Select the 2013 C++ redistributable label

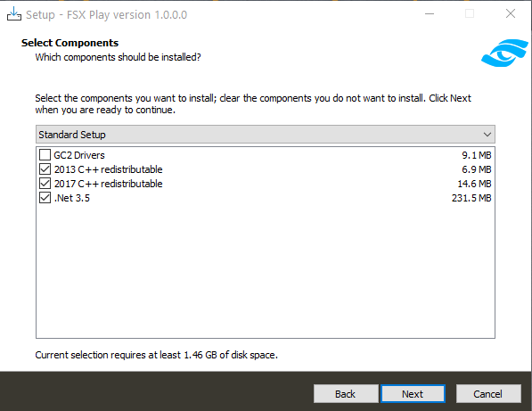108,169
